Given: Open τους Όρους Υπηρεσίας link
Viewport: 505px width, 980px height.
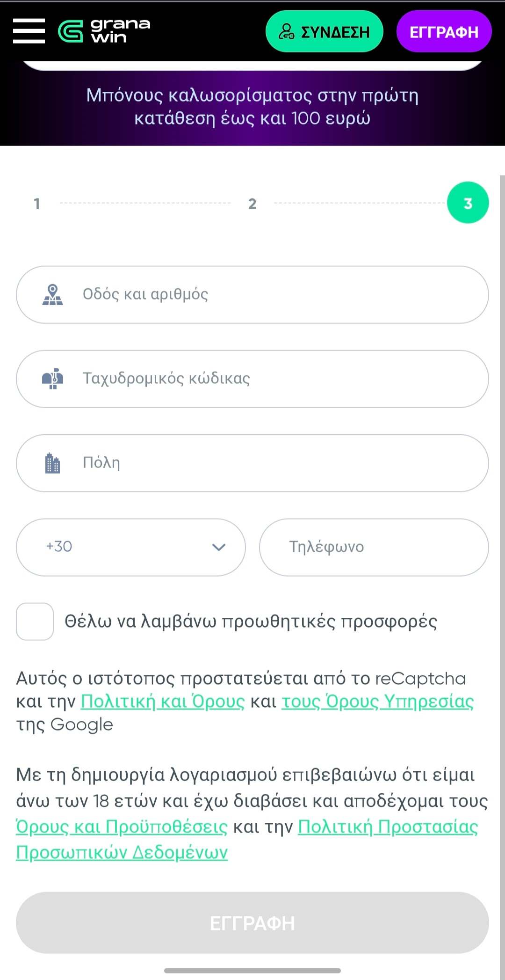Looking at the screenshot, I should coord(377,702).
